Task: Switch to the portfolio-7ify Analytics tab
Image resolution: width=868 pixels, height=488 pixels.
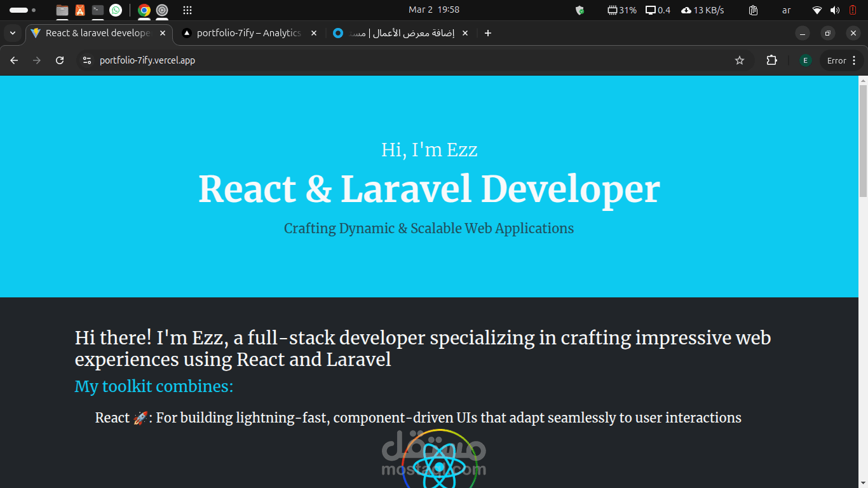Action: coord(249,33)
